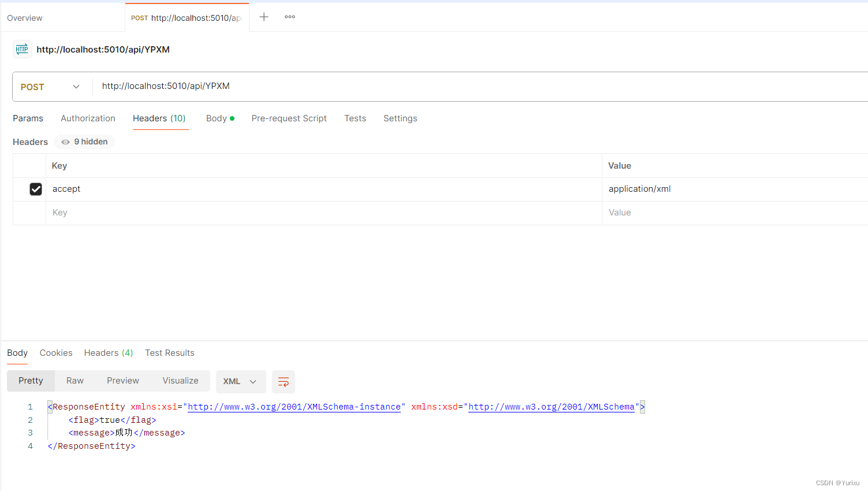Uncheck the accept header checkbox
Viewport: 868px width, 491px height.
(x=36, y=189)
